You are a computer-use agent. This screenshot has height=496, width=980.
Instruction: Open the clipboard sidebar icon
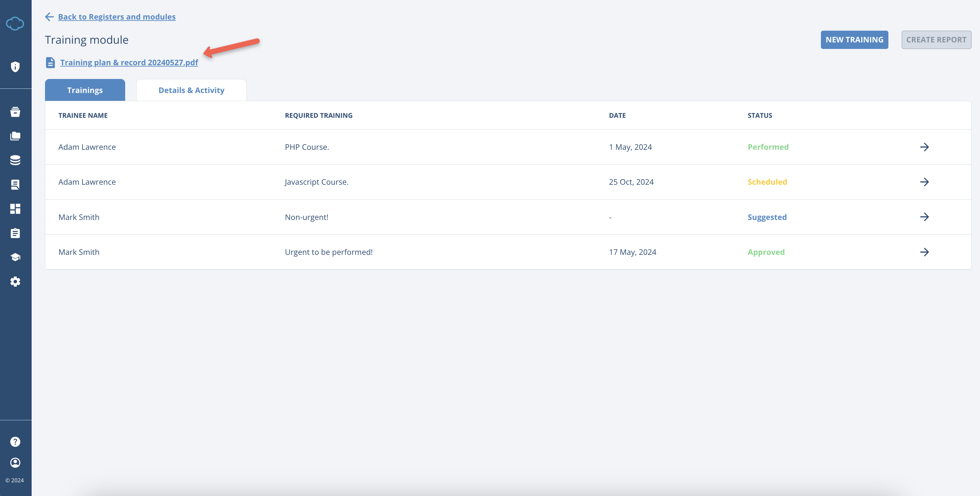(x=15, y=233)
